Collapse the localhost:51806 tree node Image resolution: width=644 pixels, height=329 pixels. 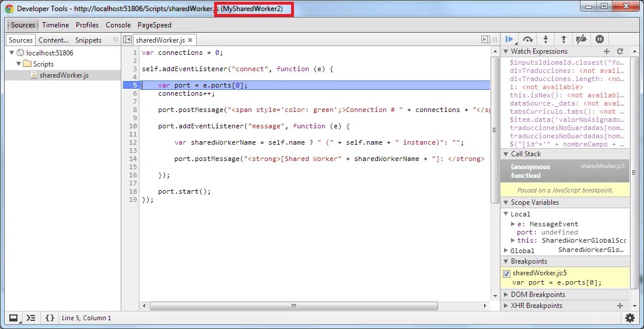pyautogui.click(x=12, y=52)
